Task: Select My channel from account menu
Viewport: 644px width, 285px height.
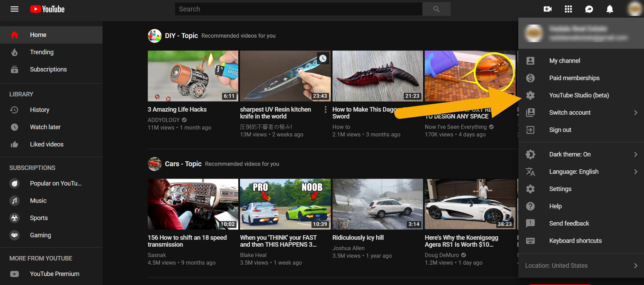Action: click(x=565, y=61)
